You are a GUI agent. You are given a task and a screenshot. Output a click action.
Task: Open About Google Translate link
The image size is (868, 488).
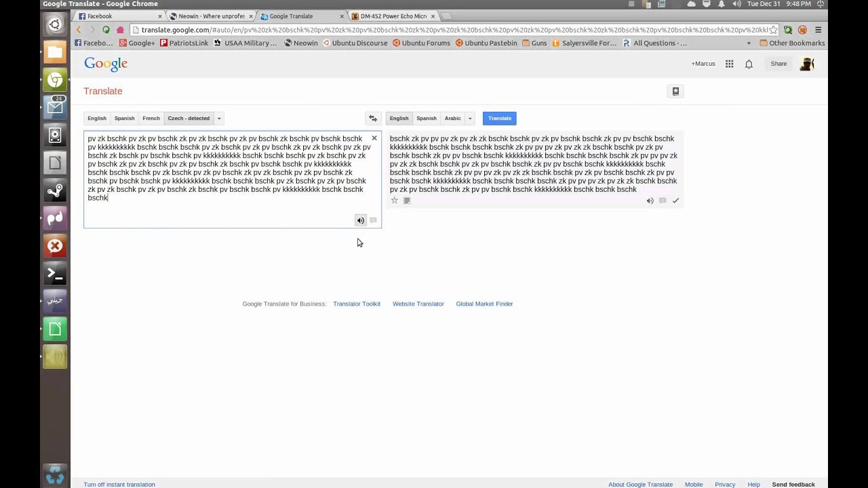[x=640, y=484]
